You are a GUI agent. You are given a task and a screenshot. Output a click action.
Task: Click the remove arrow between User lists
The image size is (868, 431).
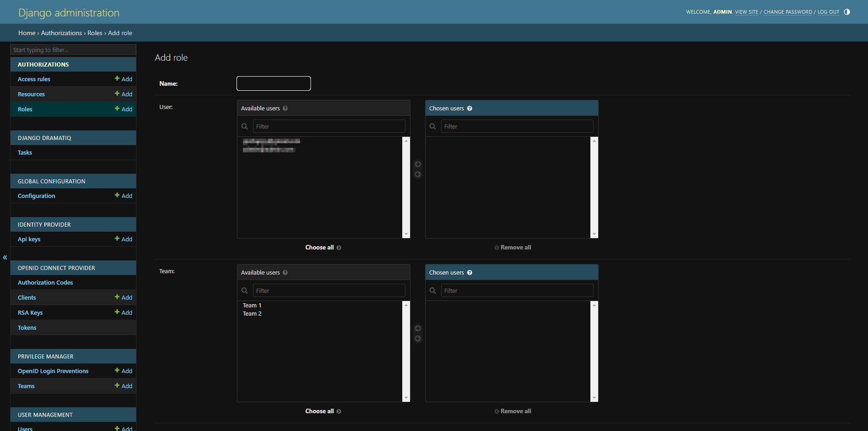coord(418,174)
